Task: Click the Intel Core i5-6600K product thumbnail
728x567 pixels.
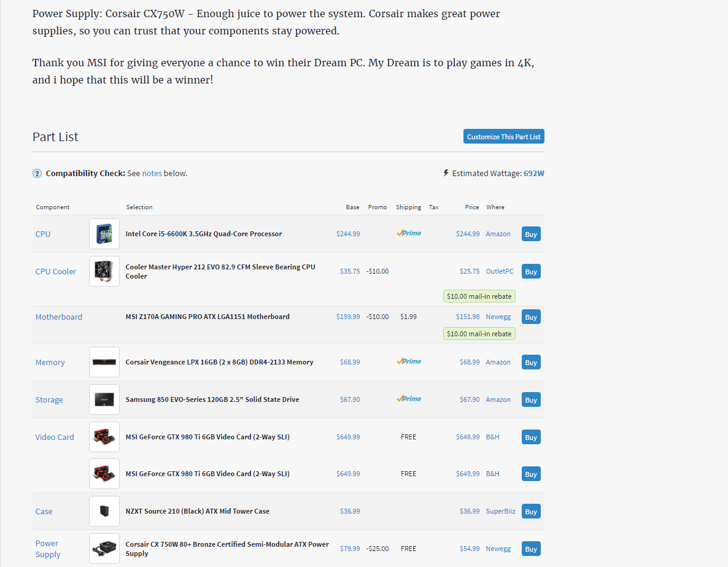Action: [104, 234]
